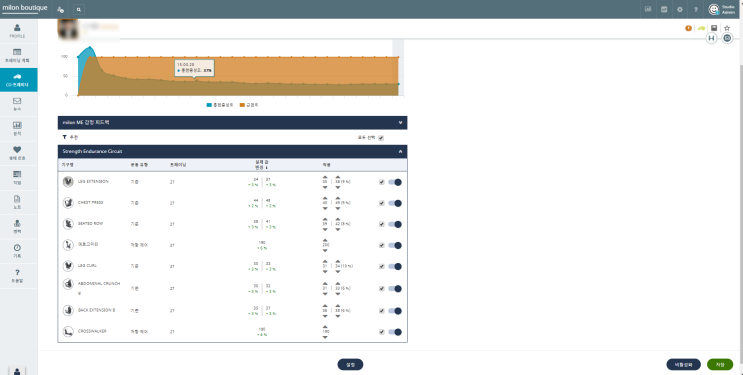Click the star favorite icon near top right
Screen dimensions: 743x375
727,28
